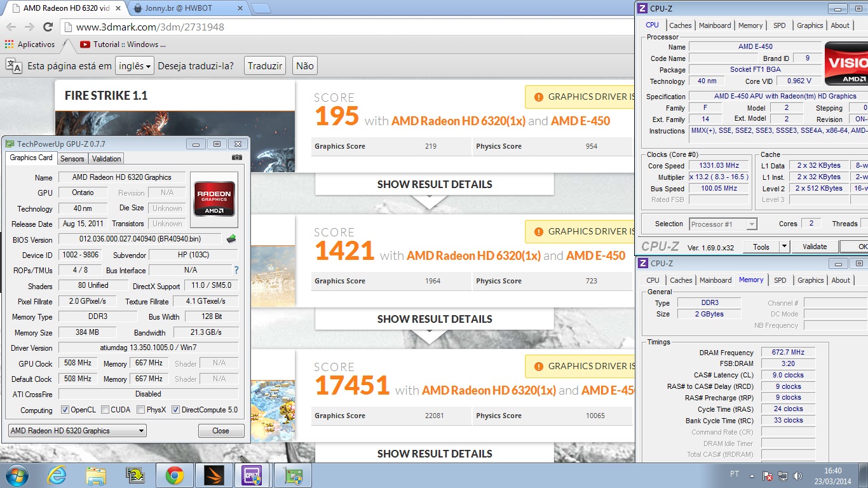Expand Show Result Details under score 17451
The width and height of the screenshot is (868, 488).
[435, 454]
